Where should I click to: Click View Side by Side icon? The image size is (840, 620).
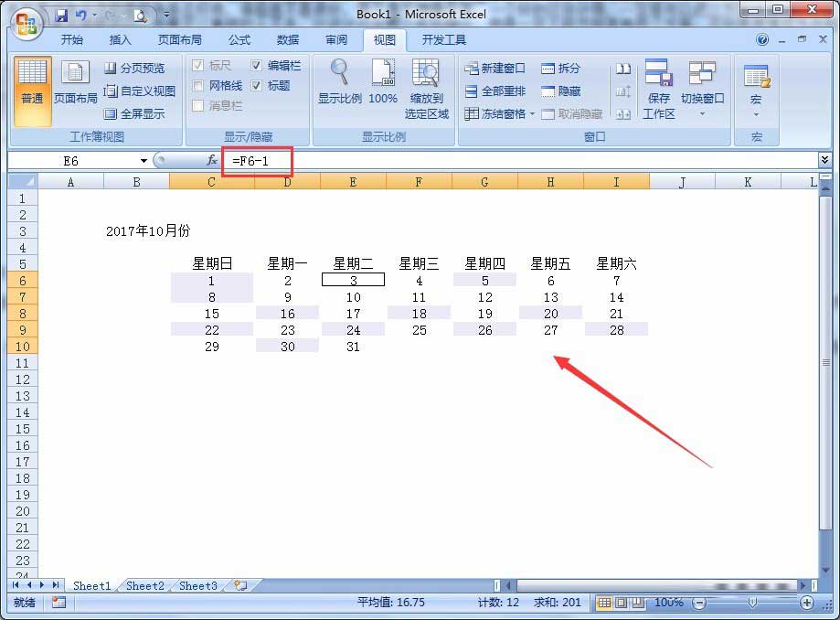pos(623,69)
